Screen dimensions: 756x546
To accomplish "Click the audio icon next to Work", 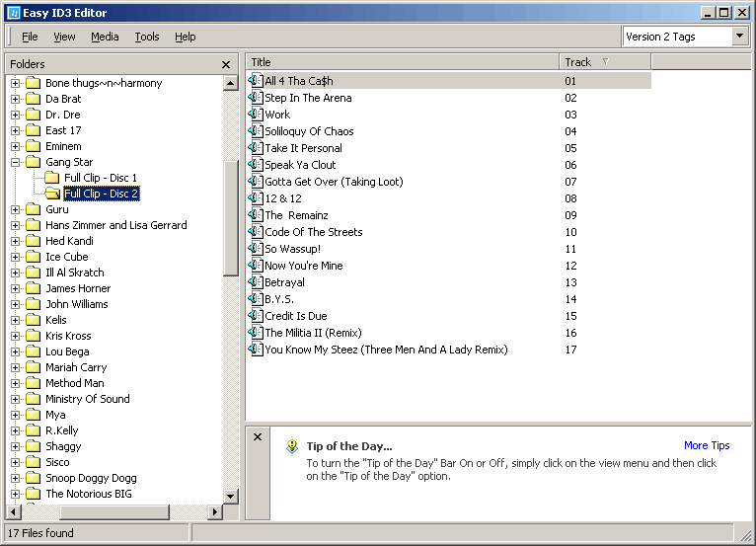I will [x=256, y=115].
